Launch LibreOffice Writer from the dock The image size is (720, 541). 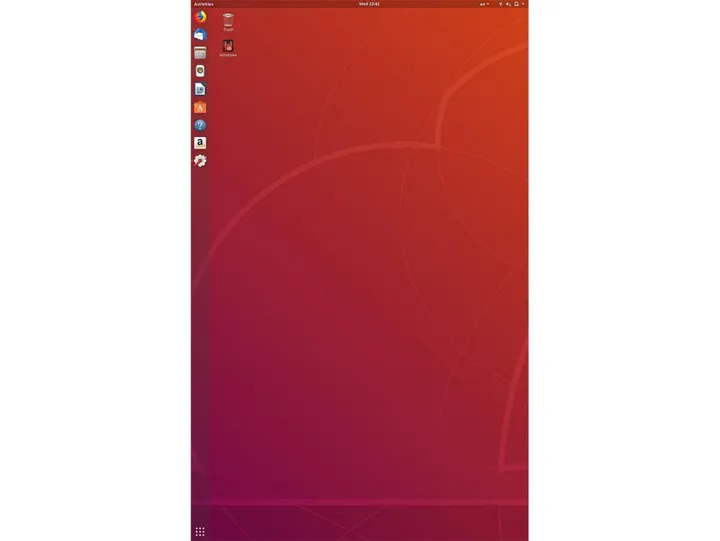click(200, 89)
